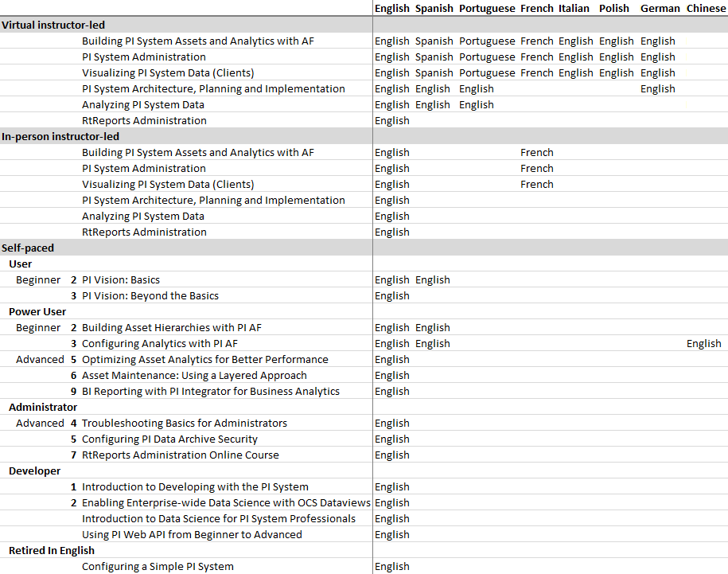Click PI Vision: Beyond the Basics

click(x=150, y=295)
